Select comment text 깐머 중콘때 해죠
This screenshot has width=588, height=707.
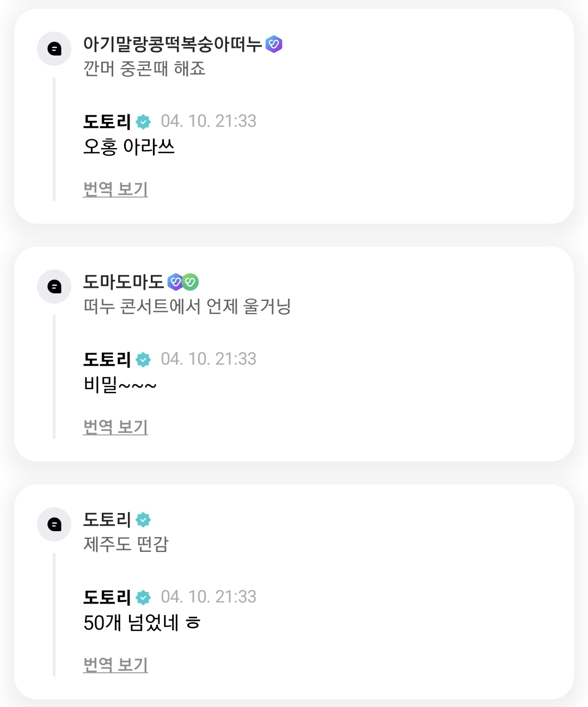(144, 69)
